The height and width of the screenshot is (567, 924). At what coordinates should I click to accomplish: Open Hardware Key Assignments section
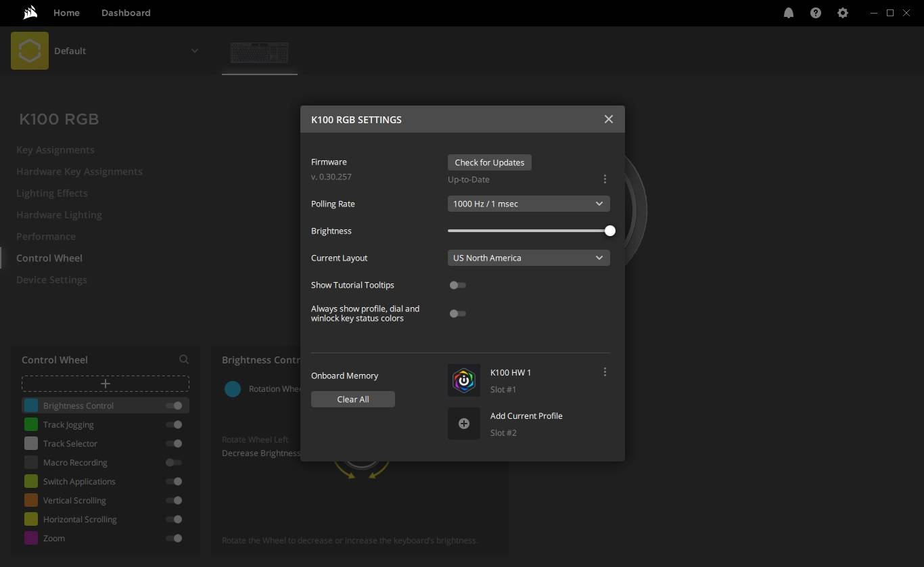click(79, 172)
